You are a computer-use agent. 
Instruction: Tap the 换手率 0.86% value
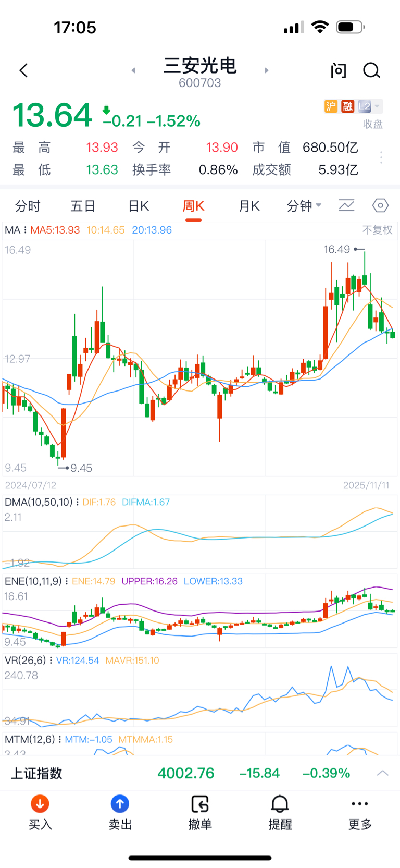click(218, 170)
